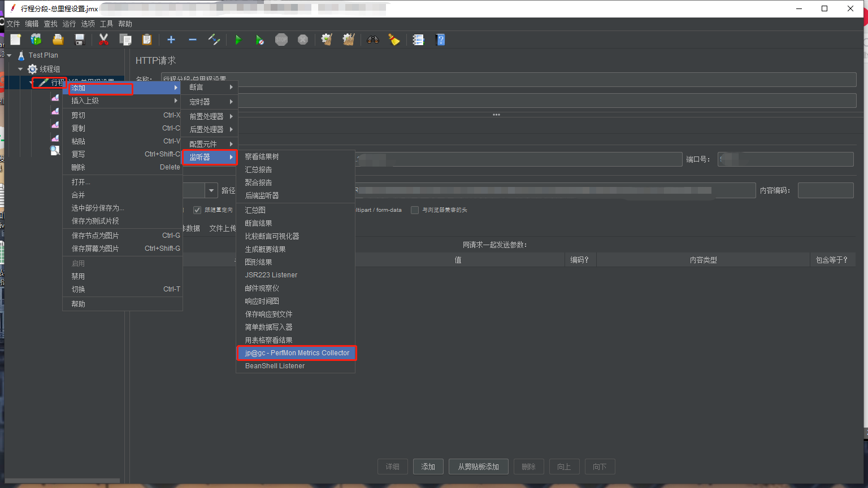Collapse the Test Plan tree node

click(x=10, y=55)
